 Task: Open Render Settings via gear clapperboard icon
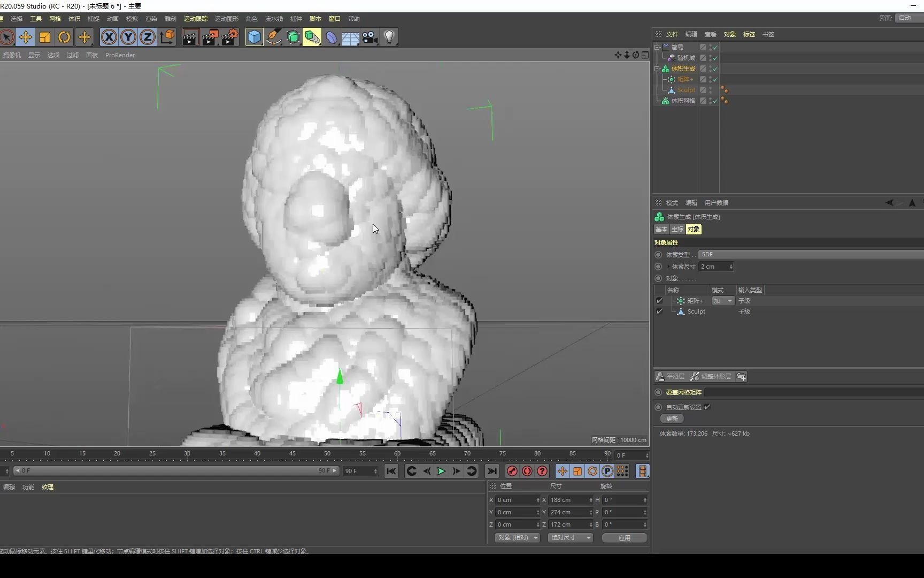click(229, 37)
